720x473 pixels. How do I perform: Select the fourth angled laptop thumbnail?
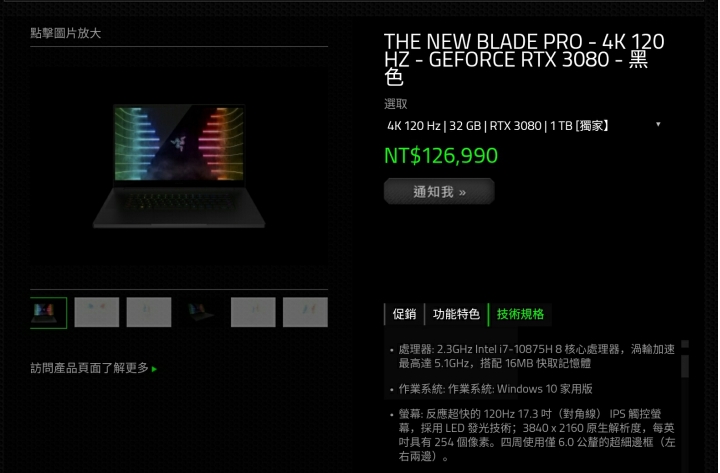click(201, 312)
